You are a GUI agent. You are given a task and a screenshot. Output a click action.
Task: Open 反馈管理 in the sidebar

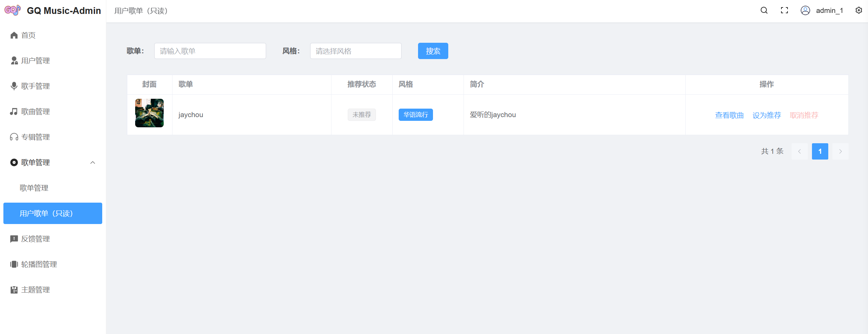tap(35, 239)
